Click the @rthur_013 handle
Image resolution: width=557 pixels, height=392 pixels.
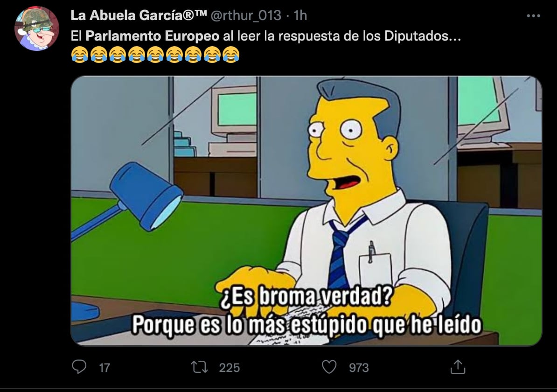click(246, 15)
